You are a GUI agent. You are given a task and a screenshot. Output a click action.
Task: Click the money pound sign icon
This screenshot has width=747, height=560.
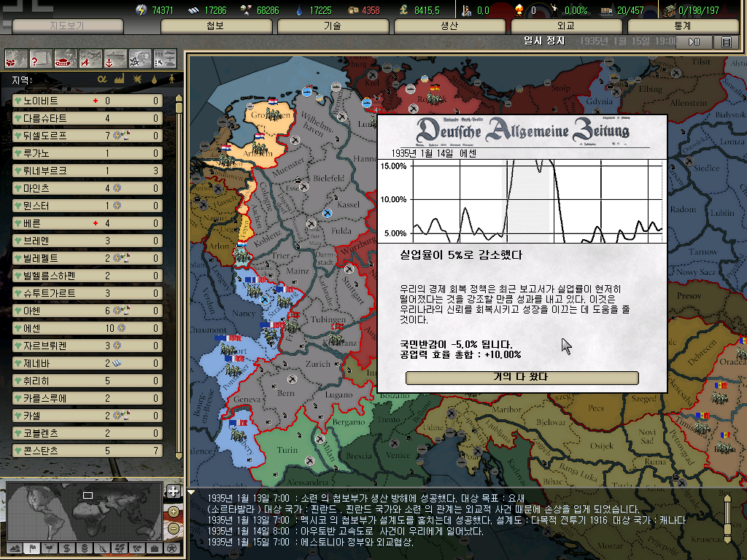[403, 10]
